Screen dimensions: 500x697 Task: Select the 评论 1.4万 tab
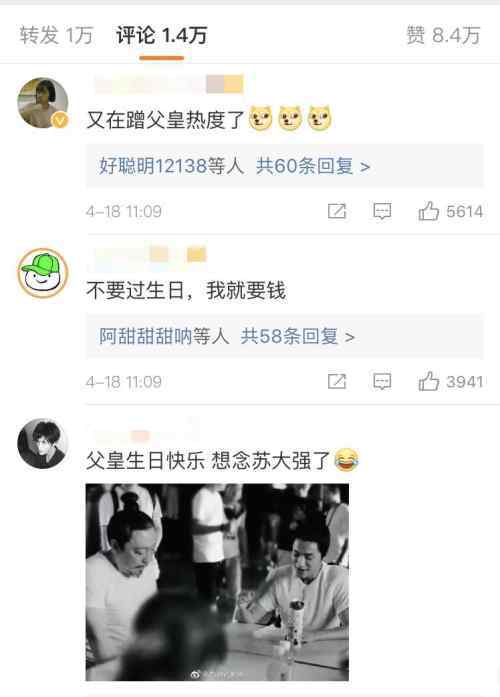[162, 35]
